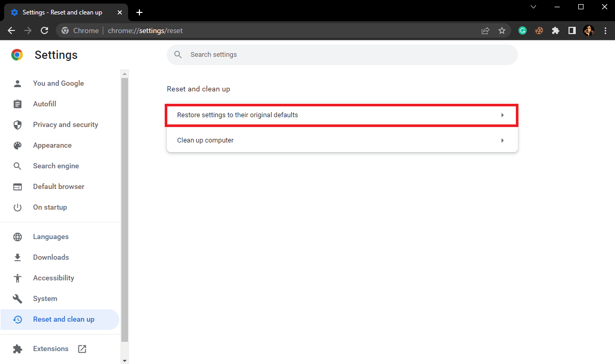This screenshot has height=364, width=615.
Task: Go back with the back arrow
Action: tap(11, 30)
